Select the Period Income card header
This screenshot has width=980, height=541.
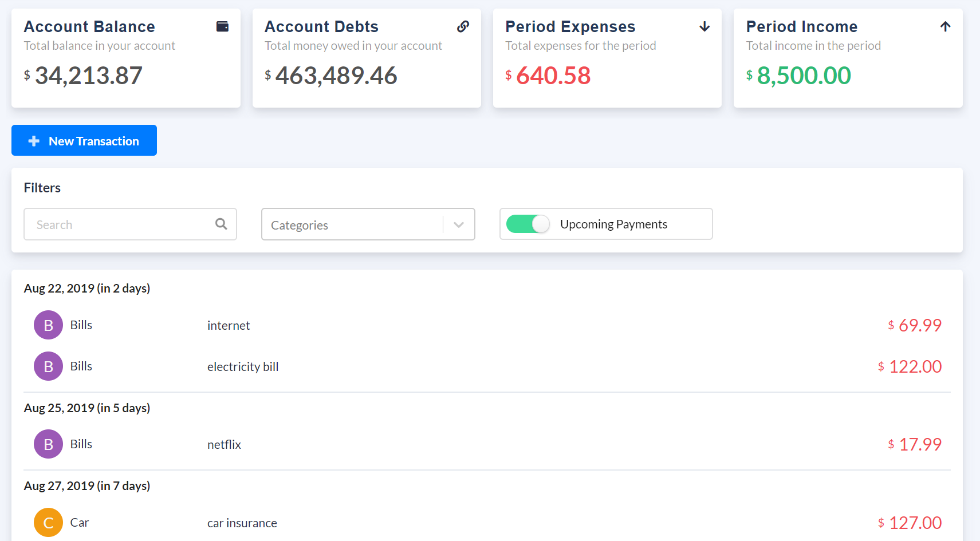pyautogui.click(x=802, y=26)
